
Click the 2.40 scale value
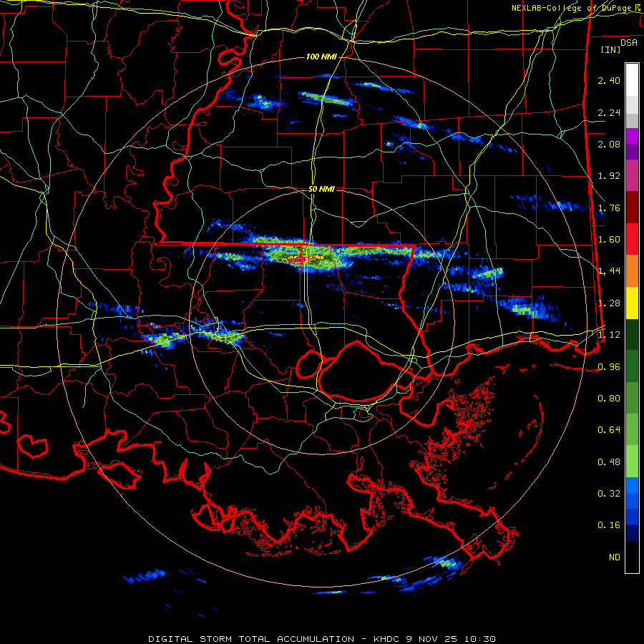click(x=609, y=81)
